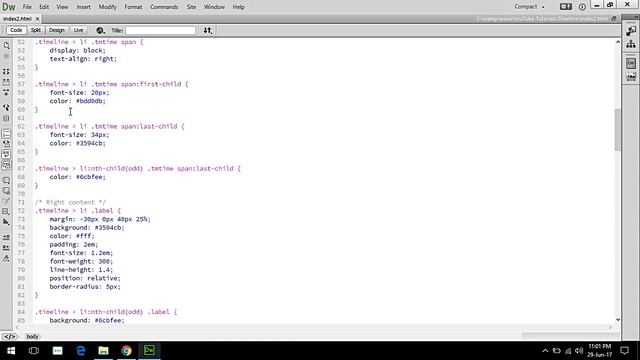Screen dimensions: 640x360
Task: Click the '/* Right content */' comment line
Action: 70,202
